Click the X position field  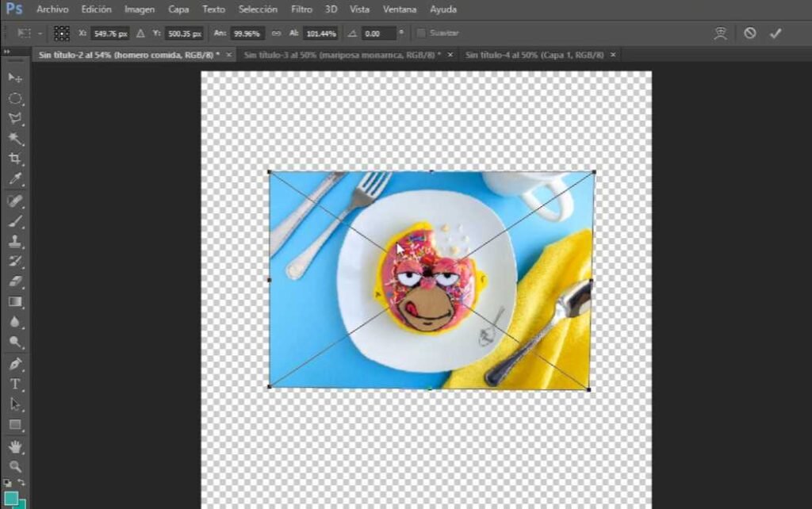click(110, 33)
